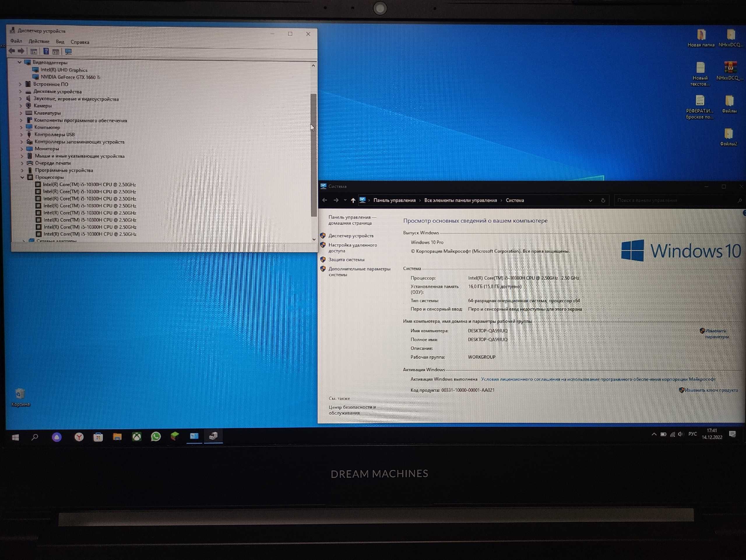Launch Alice assistant purple taskbar icon

57,437
